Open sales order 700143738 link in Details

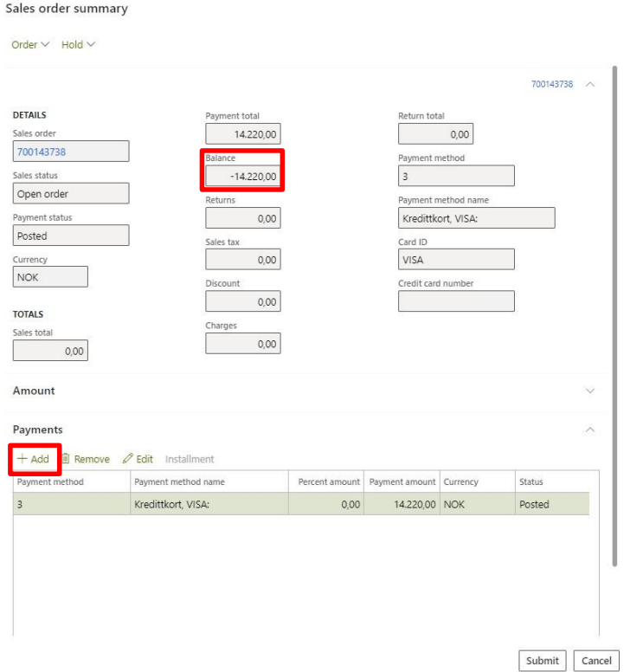42,152
